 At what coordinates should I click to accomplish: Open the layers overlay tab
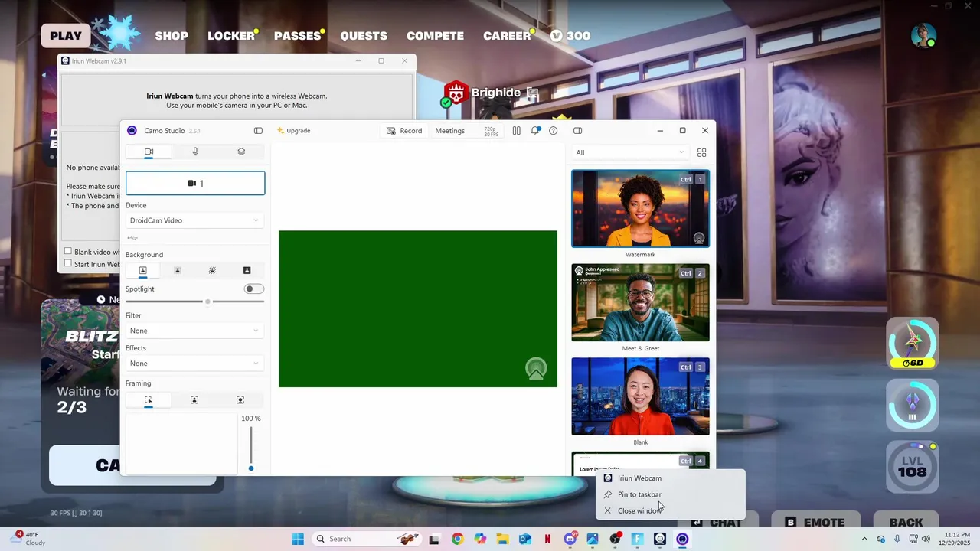(x=241, y=152)
